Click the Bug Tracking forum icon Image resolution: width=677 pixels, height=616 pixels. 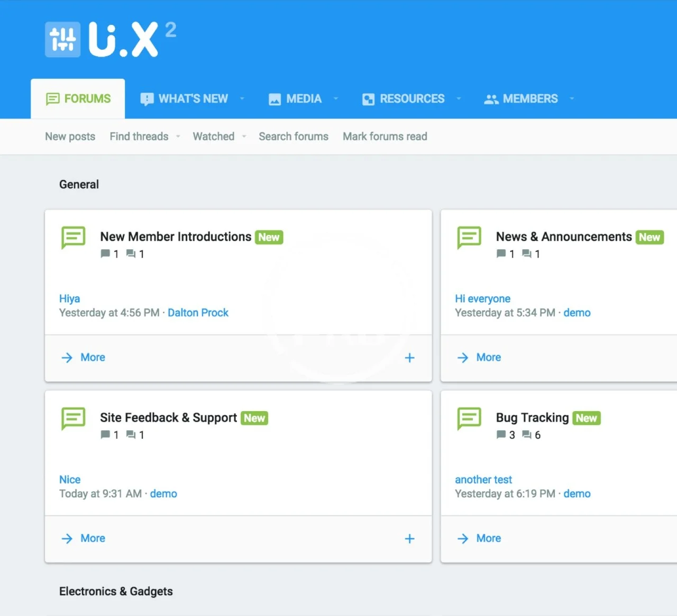coord(469,419)
